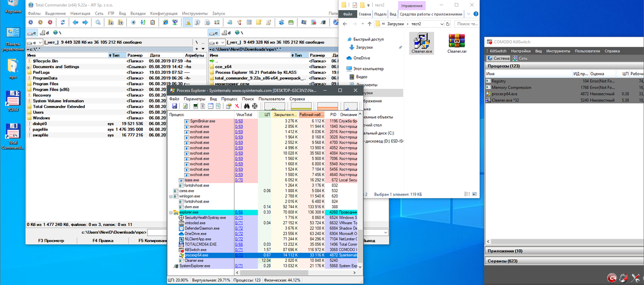This screenshot has height=285, width=644.
Task: Click the CPU usage graph in Process Explorer toolbar
Action: [275, 106]
